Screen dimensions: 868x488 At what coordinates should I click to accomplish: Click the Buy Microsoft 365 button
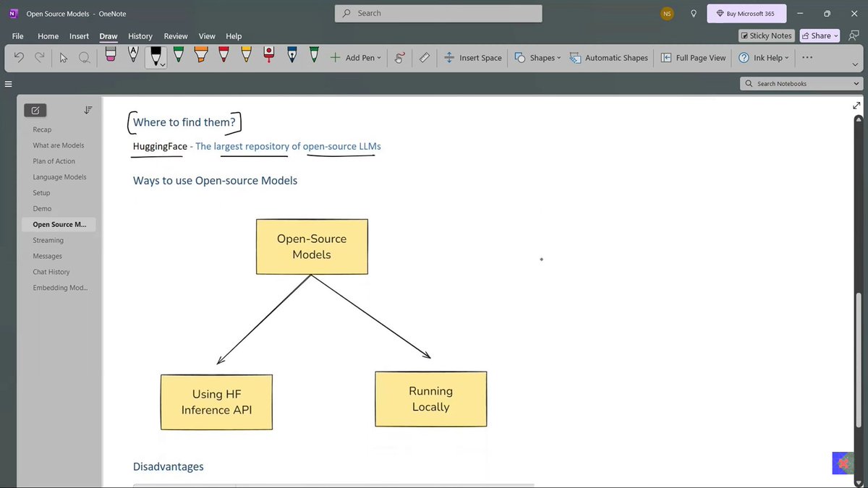746,13
